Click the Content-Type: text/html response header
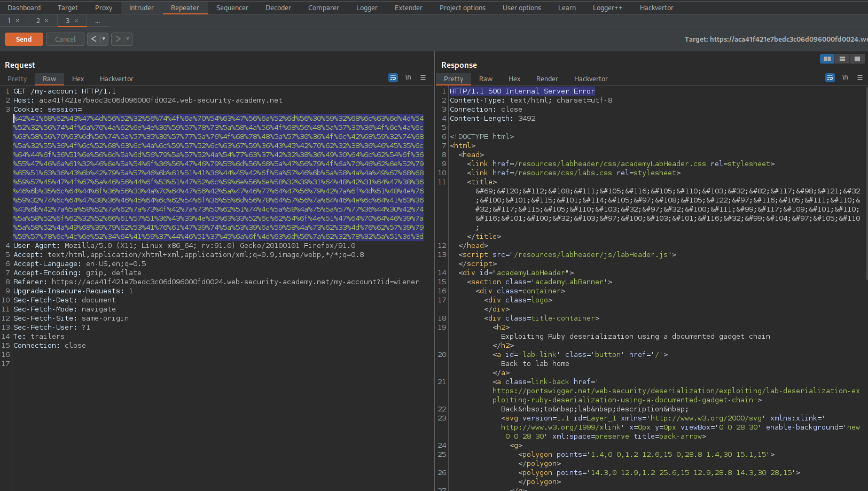Screen dimensions: 868x491 [531, 100]
